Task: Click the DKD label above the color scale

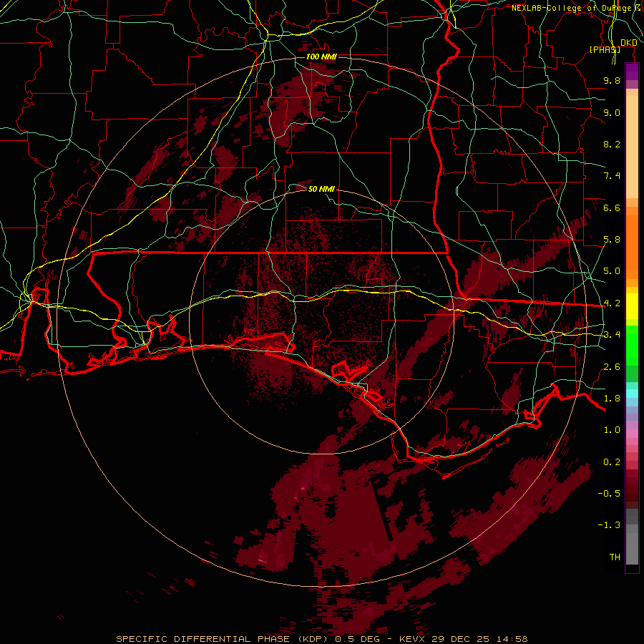Action: [628, 43]
